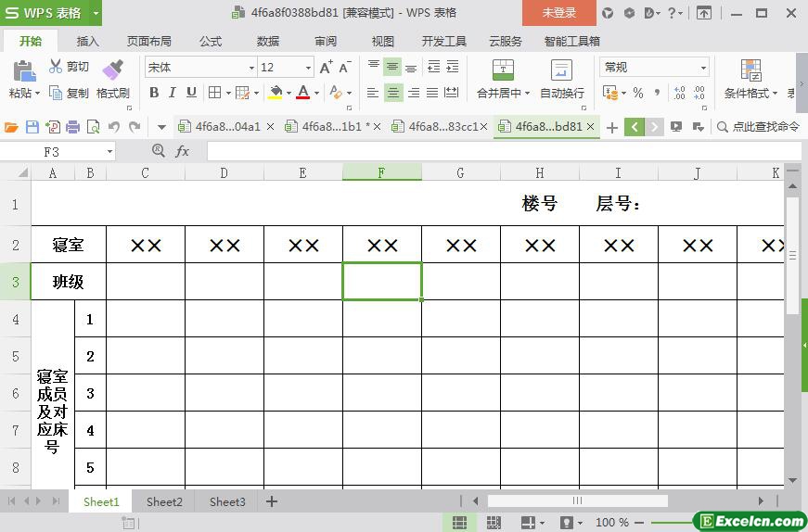Switch to the 插入 ribbon tab

pyautogui.click(x=87, y=41)
